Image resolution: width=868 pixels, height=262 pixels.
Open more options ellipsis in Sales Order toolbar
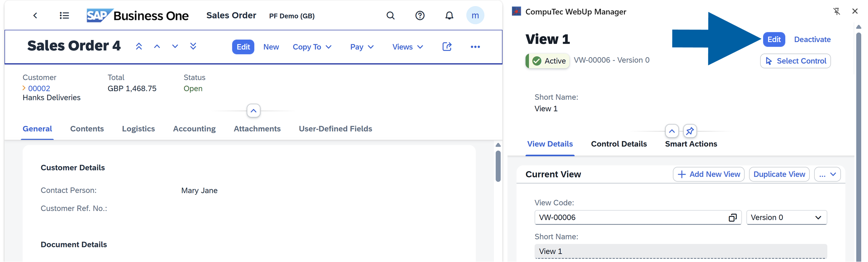475,47
